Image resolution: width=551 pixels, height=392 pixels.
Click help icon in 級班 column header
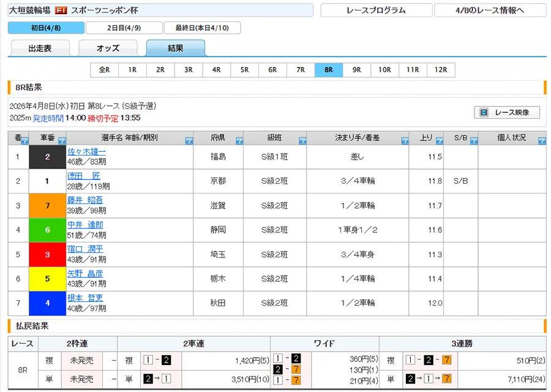(302, 141)
